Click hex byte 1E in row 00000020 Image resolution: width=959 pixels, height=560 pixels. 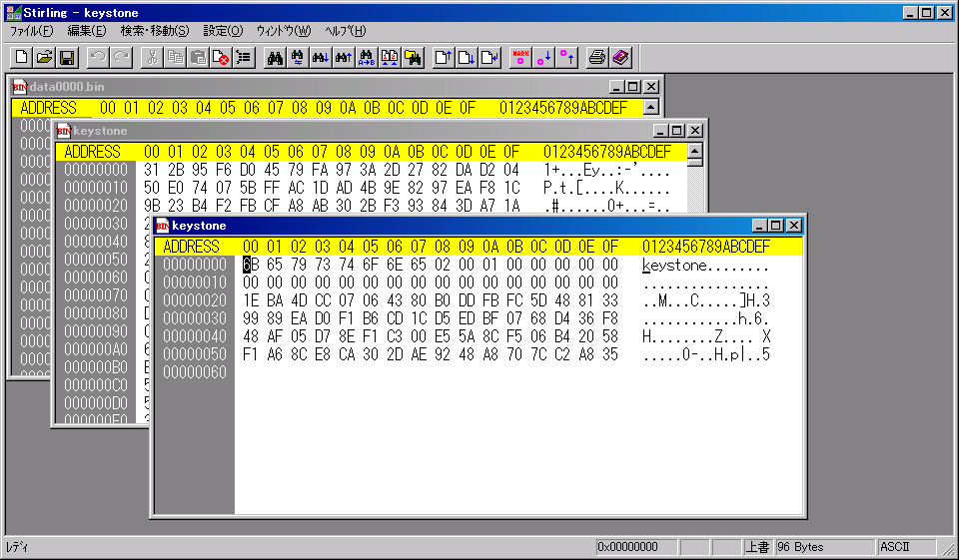[x=251, y=300]
